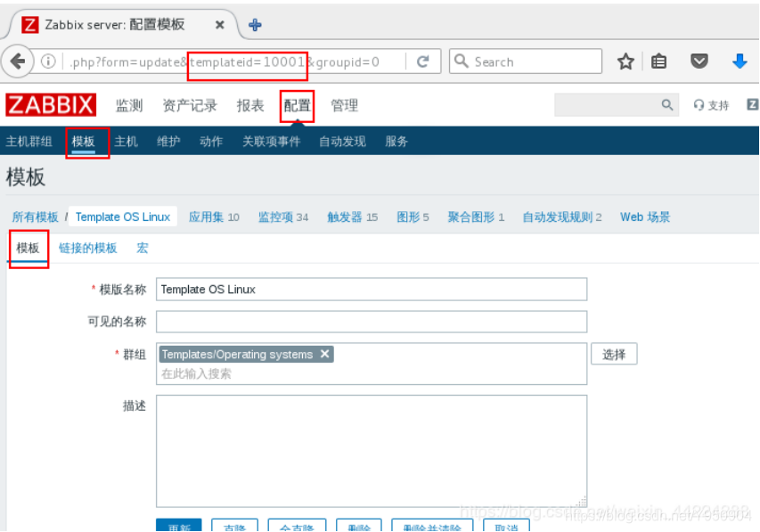Viewport: 760px width, 532px height.
Task: Open the 支持 support link
Action: [x=711, y=105]
